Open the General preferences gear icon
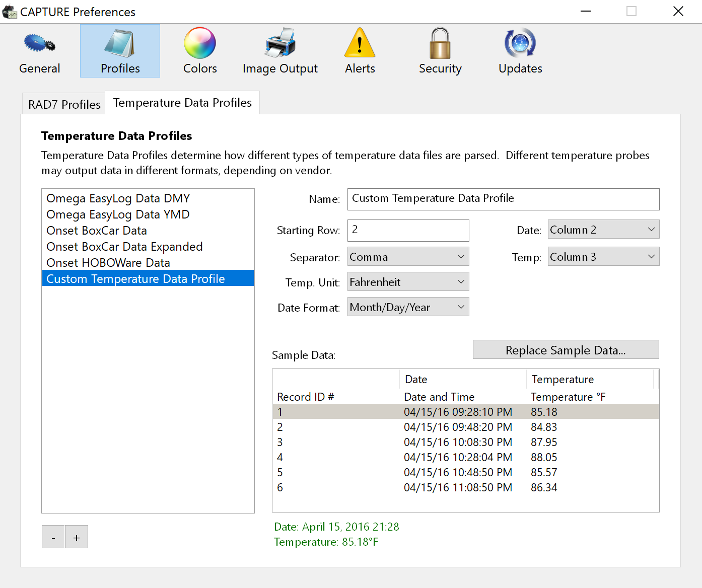 (x=39, y=43)
